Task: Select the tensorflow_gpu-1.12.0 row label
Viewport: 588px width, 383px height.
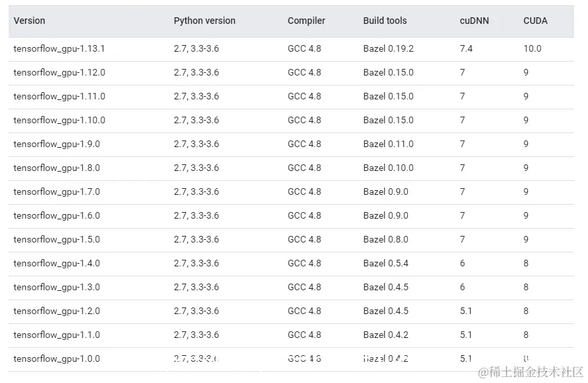Action: pos(59,72)
